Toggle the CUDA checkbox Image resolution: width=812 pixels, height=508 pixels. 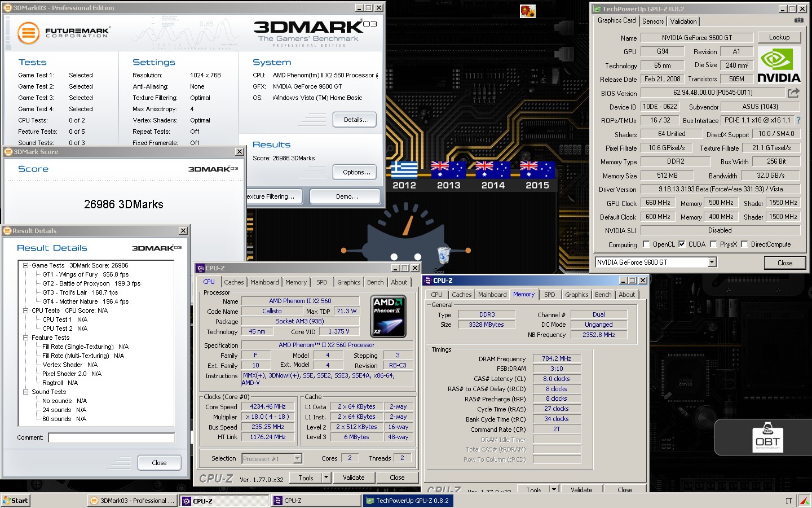[x=682, y=244]
